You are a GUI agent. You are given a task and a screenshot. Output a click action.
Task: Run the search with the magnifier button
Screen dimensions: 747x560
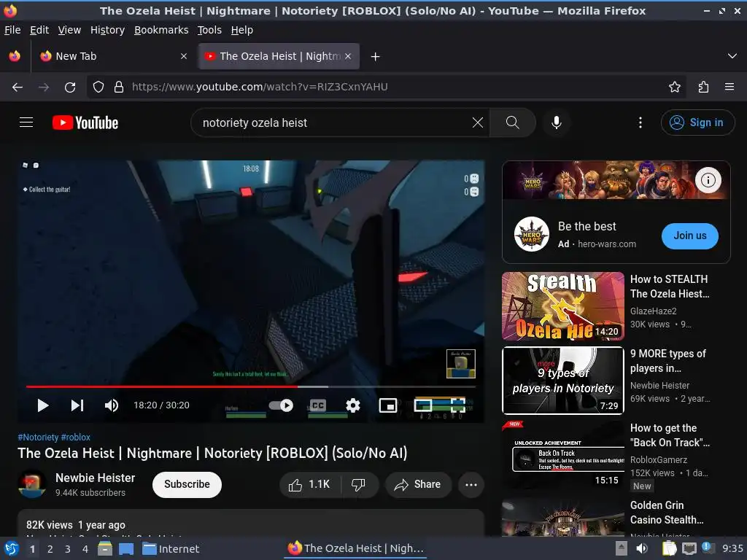tap(513, 122)
